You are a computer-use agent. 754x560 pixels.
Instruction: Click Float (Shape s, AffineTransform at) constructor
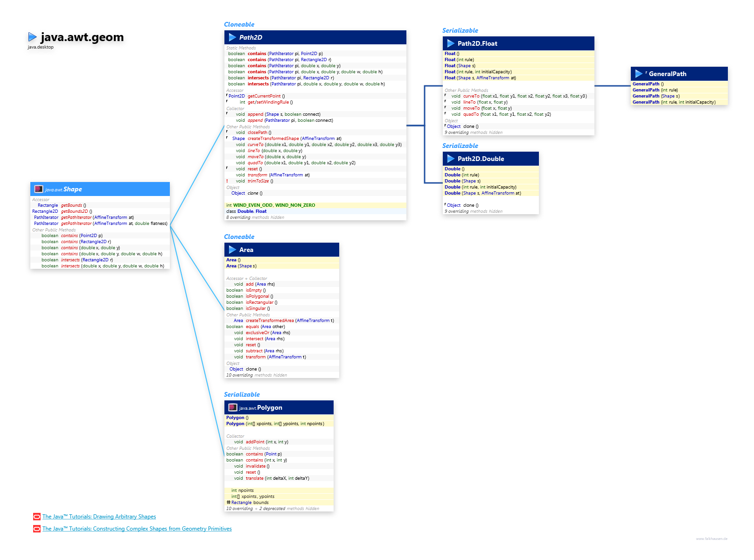coord(480,78)
